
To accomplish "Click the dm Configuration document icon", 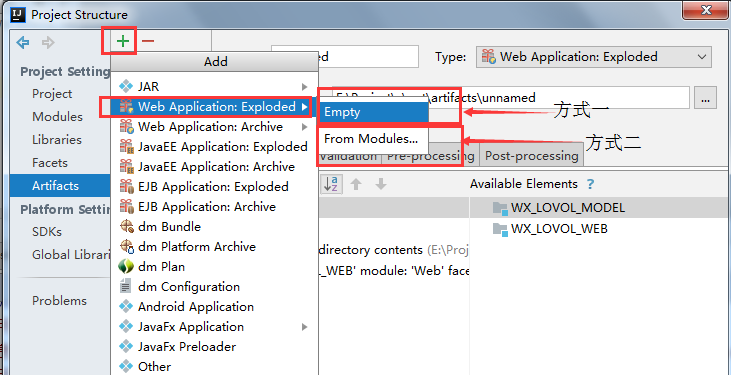I will [x=125, y=286].
